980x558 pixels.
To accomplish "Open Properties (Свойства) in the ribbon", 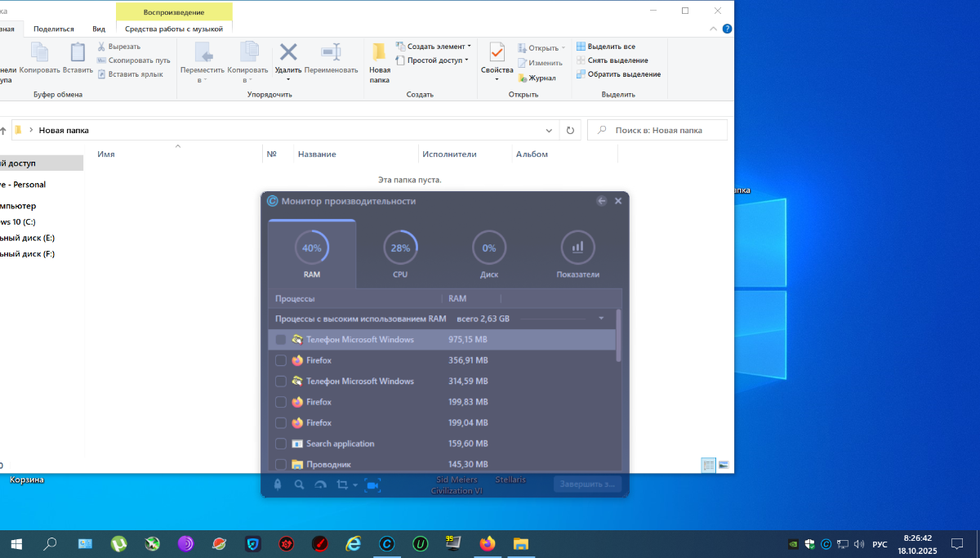I will click(x=497, y=57).
